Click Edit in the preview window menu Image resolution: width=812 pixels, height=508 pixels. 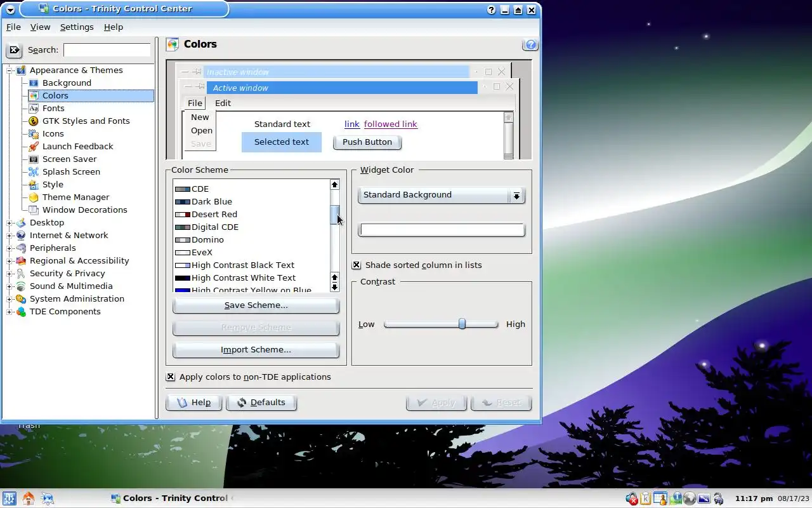tap(223, 103)
